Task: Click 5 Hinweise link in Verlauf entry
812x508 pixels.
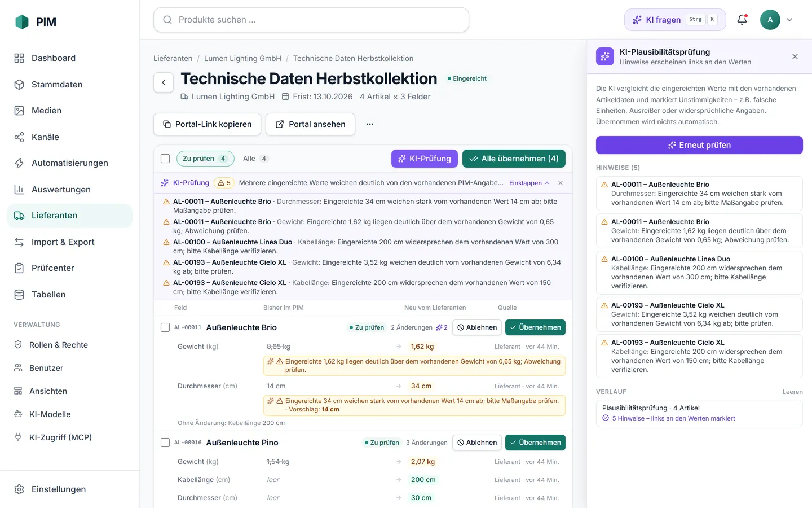Action: pyautogui.click(x=674, y=418)
